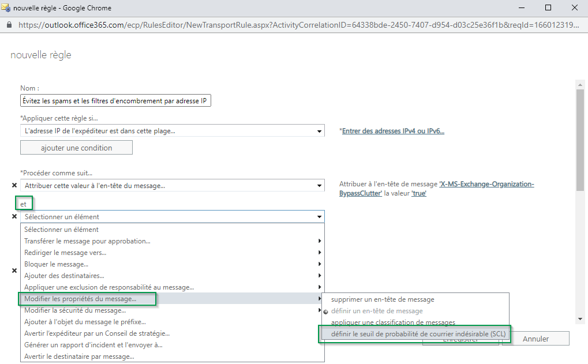Screen dimensions: 588x364
Task: Select 'Ajouter des destinataires' menu item
Action: pos(64,276)
